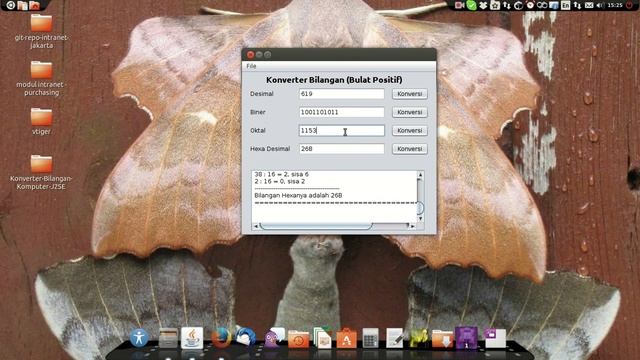This screenshot has width=640, height=360.
Task: Click Konversi button for Desimal row
Action: 409,94
